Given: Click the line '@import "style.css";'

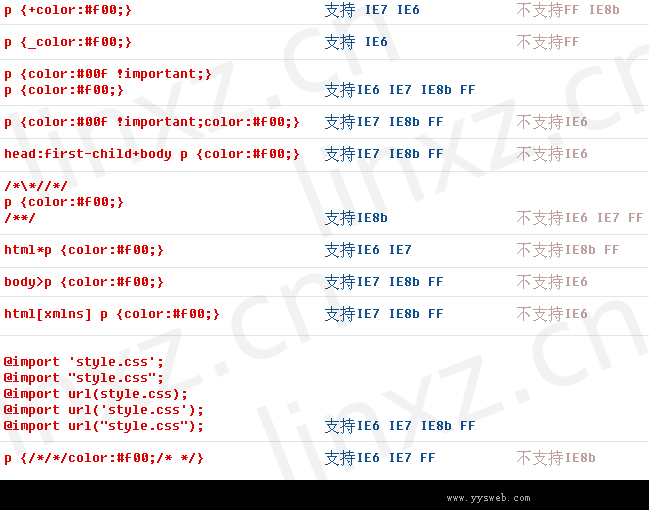Looking at the screenshot, I should pos(84,378).
